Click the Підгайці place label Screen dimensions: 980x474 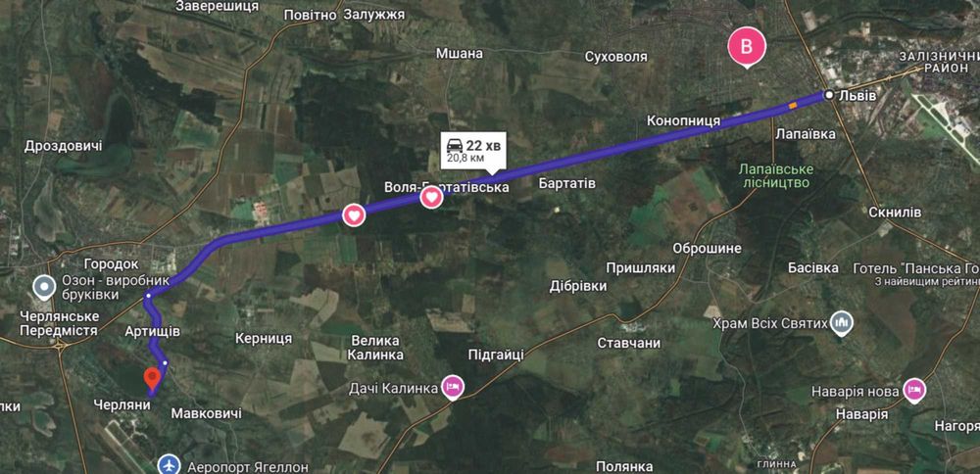click(496, 355)
